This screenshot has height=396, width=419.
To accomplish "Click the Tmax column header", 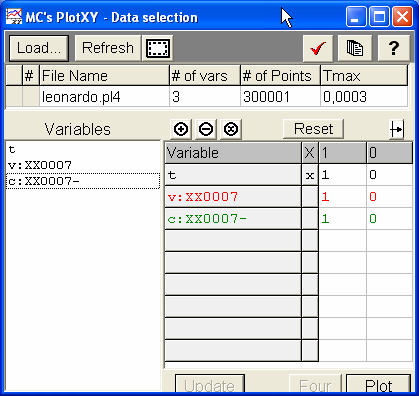I will [364, 76].
